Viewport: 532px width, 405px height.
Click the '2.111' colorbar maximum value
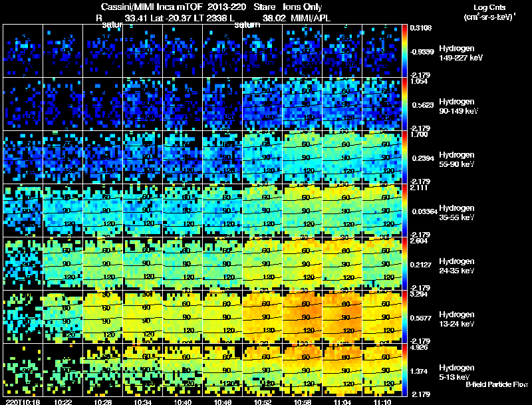coord(419,188)
